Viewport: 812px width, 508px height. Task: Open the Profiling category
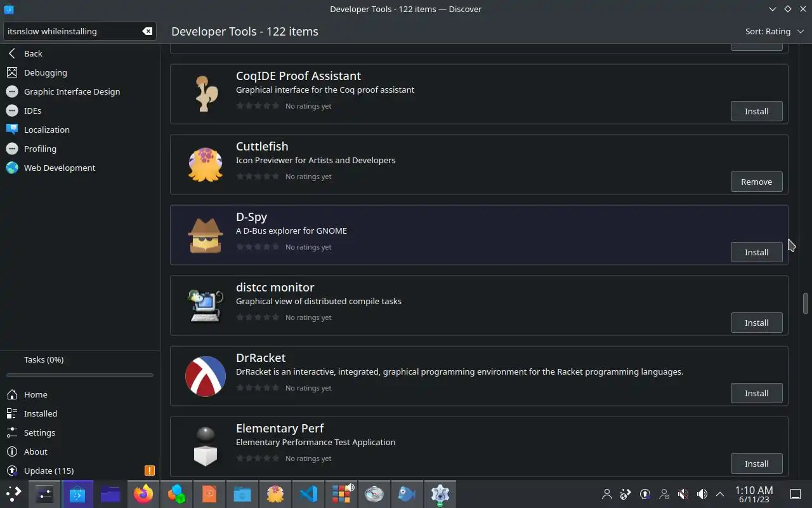point(80,149)
